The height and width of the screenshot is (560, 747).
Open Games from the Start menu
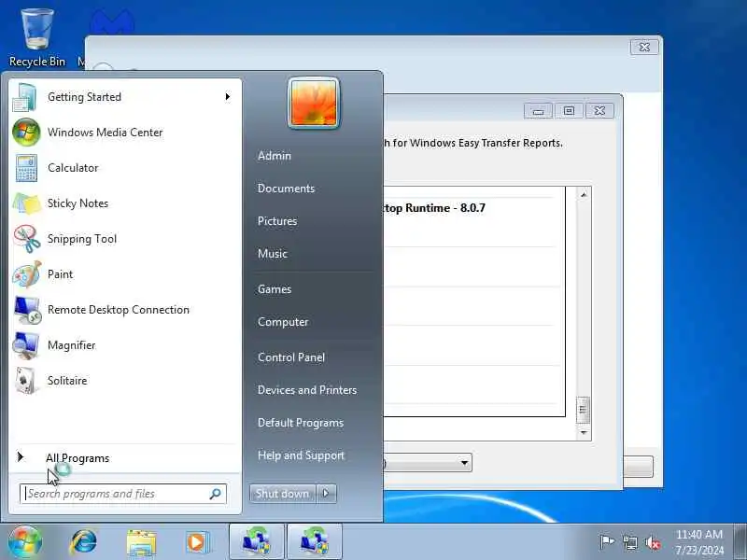[x=275, y=289]
